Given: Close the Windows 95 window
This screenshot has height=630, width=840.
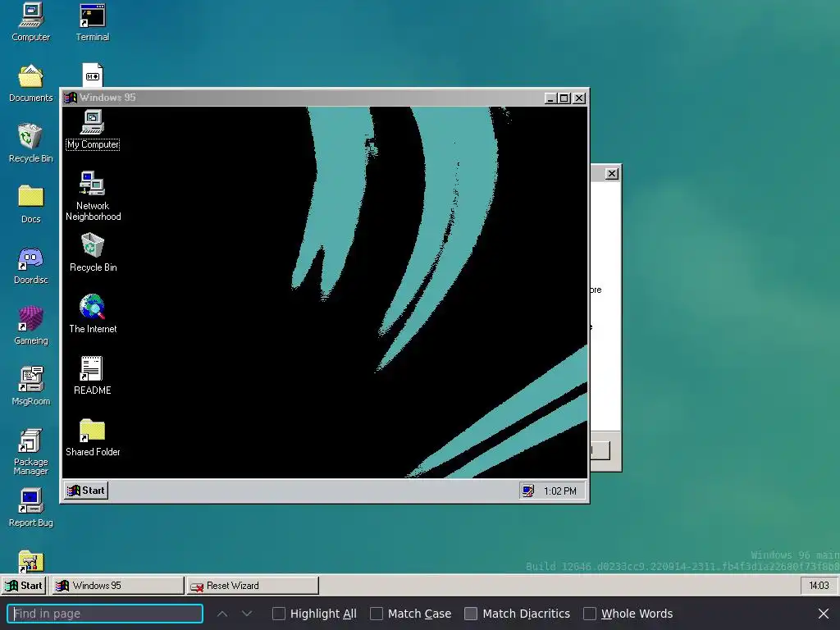Looking at the screenshot, I should [579, 98].
